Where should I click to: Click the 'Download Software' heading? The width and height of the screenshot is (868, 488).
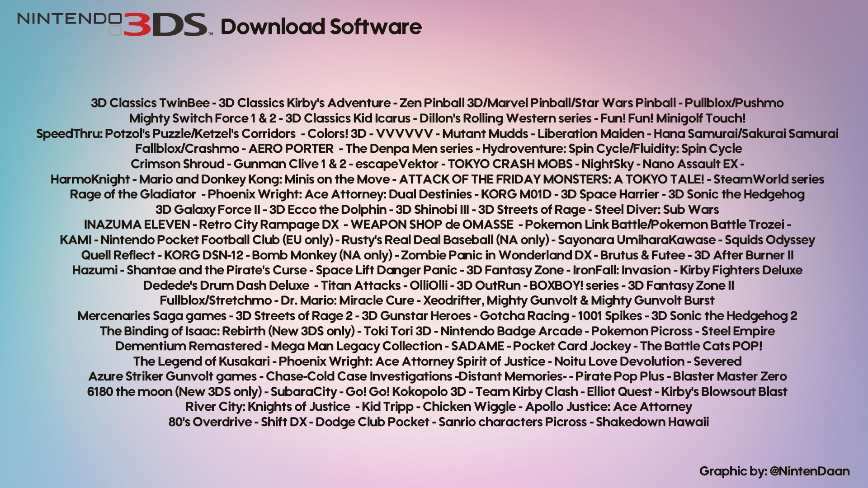tap(321, 27)
